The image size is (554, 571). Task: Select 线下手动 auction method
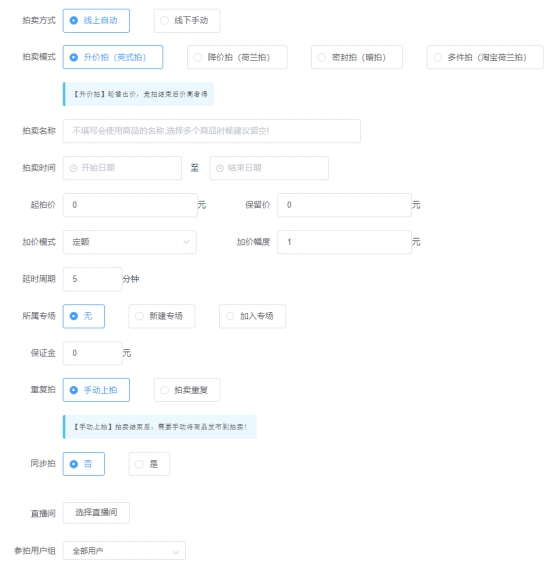[x=187, y=21]
